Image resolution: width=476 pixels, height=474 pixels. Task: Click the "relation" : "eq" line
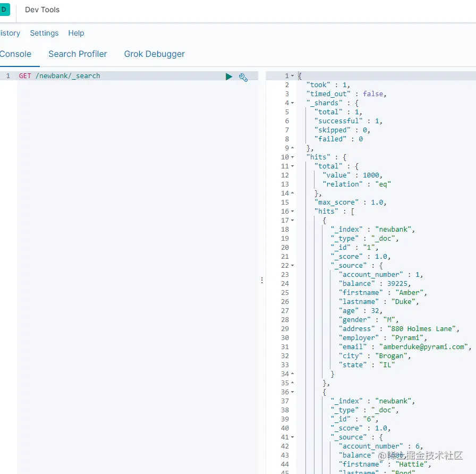pyautogui.click(x=356, y=184)
